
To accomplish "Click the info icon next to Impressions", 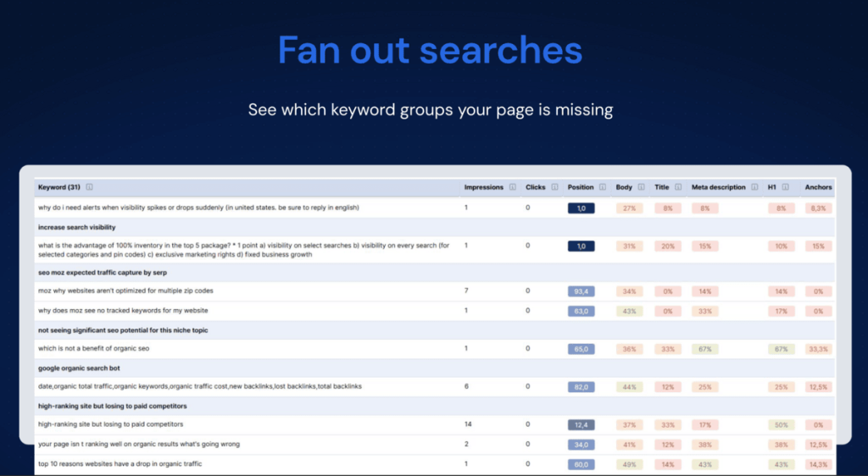I will (x=511, y=187).
